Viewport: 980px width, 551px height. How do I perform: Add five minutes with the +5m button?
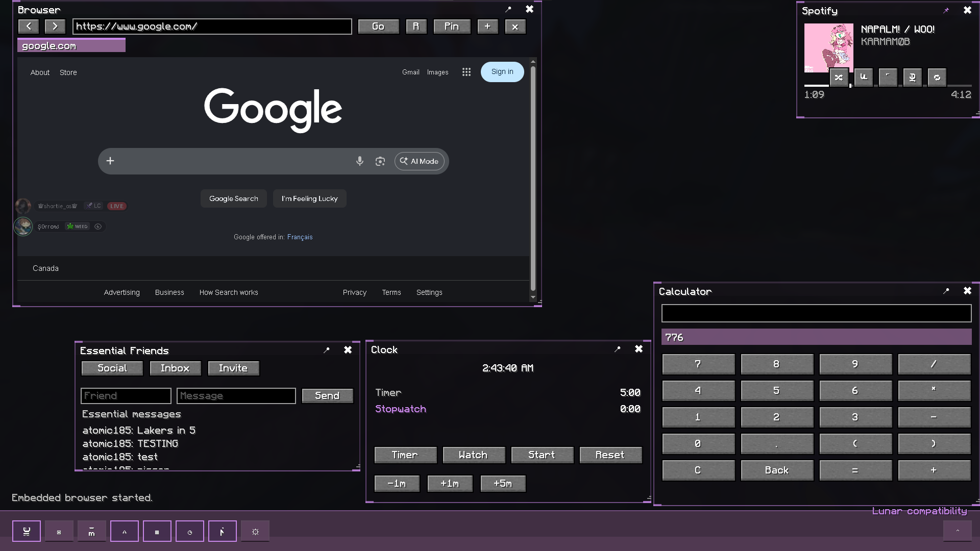coord(503,484)
